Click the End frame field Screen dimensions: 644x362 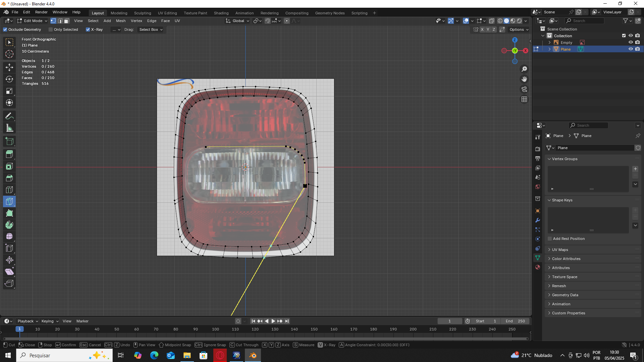(x=515, y=321)
